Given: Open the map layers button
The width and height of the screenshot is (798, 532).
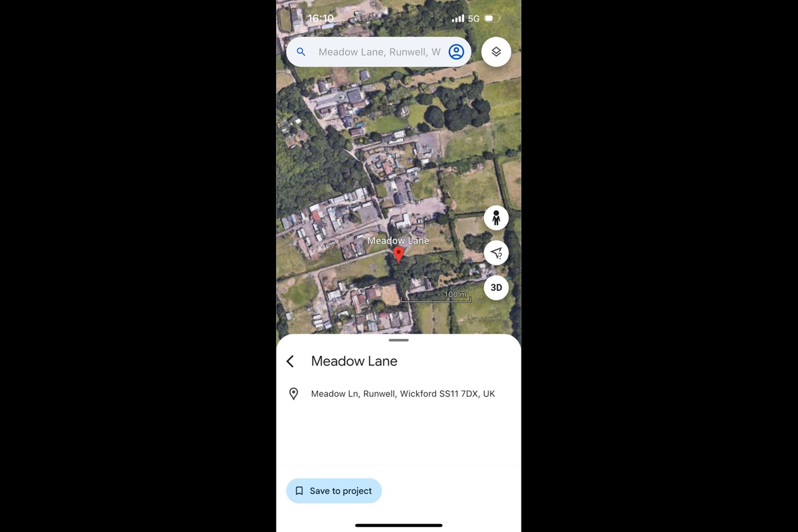Looking at the screenshot, I should (496, 52).
